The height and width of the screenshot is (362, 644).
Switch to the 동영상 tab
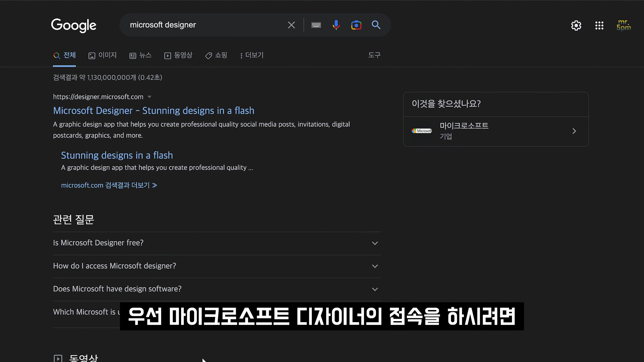point(178,55)
